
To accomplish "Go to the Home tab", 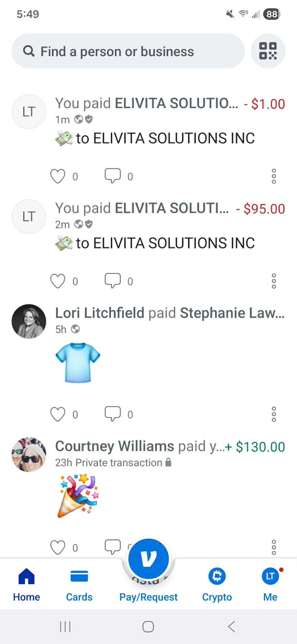I will [x=26, y=586].
